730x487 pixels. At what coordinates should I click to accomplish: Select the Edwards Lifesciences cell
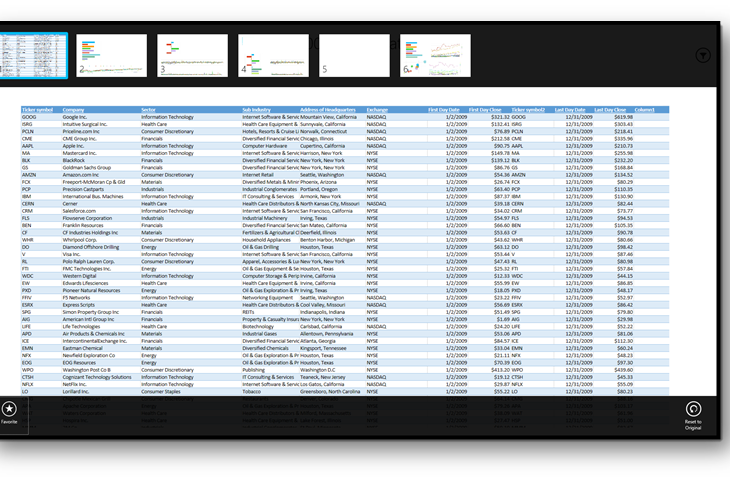[x=85, y=283]
